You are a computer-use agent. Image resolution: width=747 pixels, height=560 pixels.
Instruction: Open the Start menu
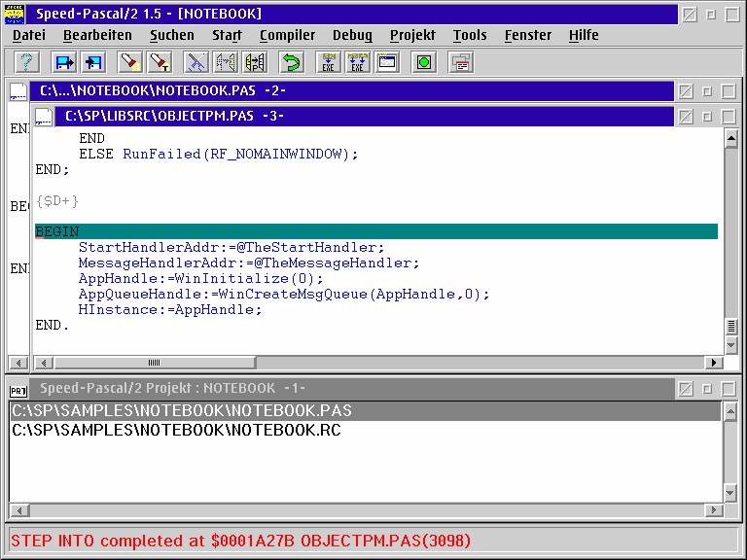(x=228, y=35)
